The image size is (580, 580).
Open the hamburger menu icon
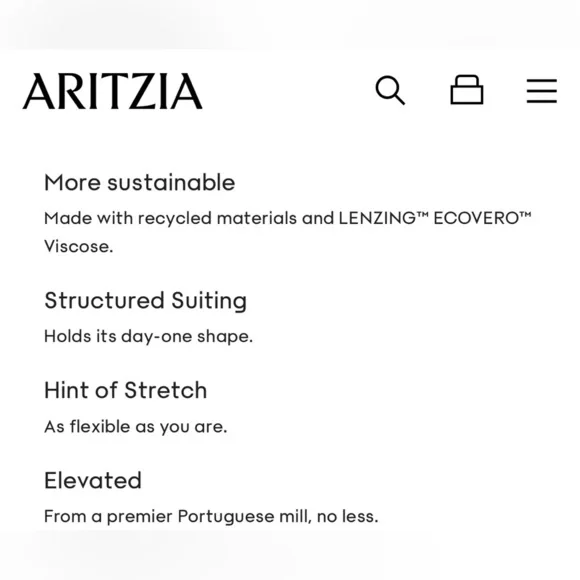[x=542, y=91]
